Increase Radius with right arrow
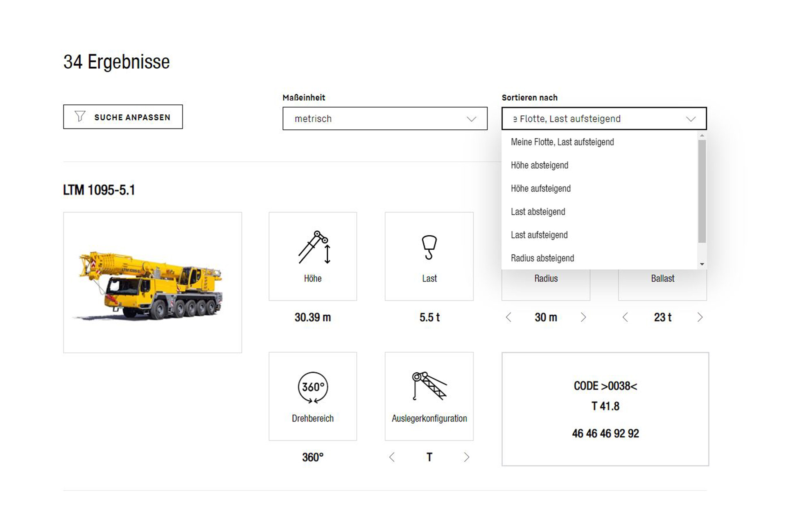 pyautogui.click(x=583, y=317)
